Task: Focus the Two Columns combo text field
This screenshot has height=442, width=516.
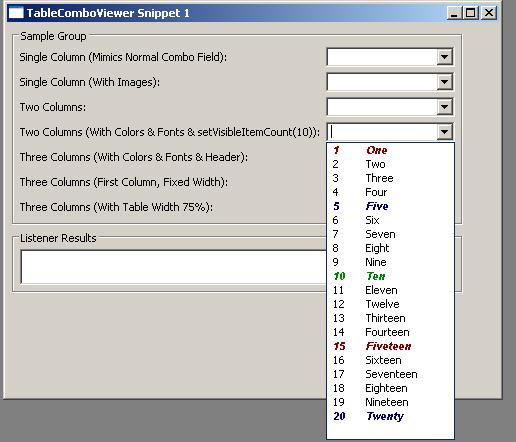Action: (382, 107)
